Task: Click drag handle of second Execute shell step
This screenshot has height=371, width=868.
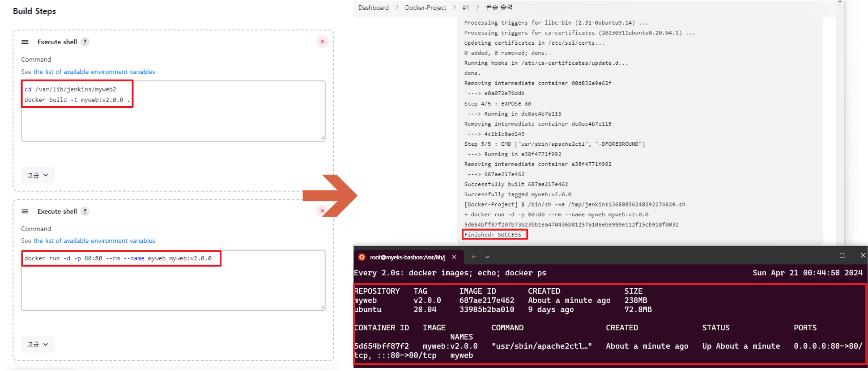Action: 25,211
